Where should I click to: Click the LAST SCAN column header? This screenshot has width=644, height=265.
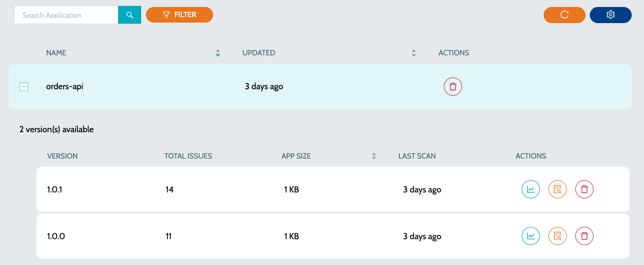[417, 156]
